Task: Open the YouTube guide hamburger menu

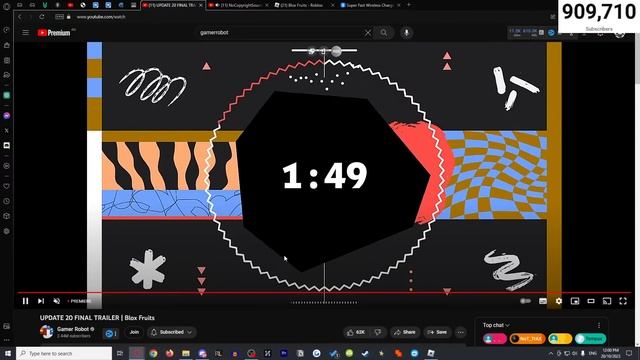Action: pyautogui.click(x=25, y=33)
